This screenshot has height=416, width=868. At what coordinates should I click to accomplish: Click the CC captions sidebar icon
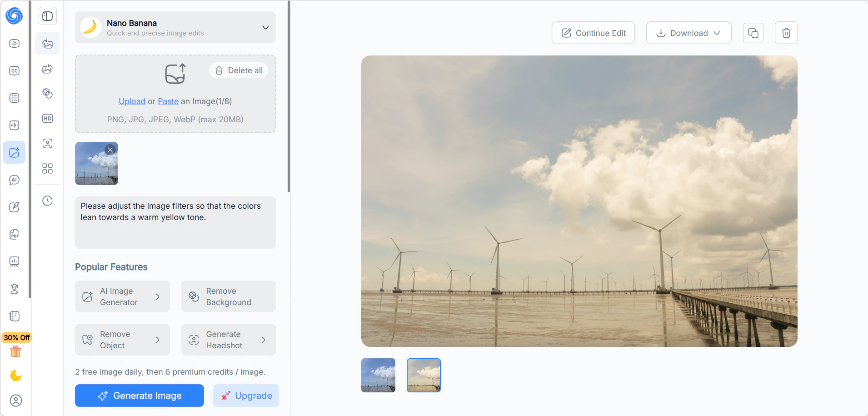pos(15,71)
